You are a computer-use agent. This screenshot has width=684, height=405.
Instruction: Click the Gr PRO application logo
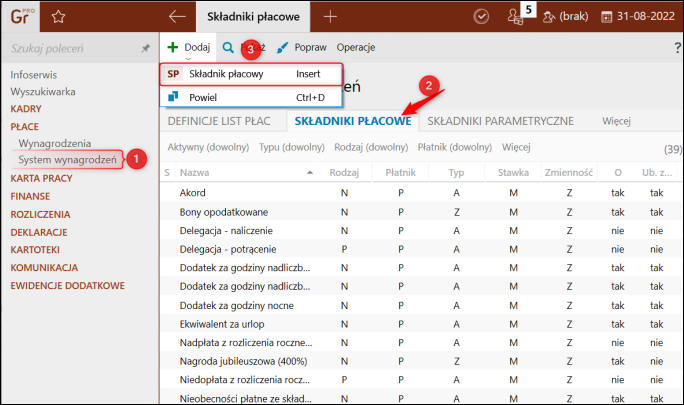(x=20, y=16)
